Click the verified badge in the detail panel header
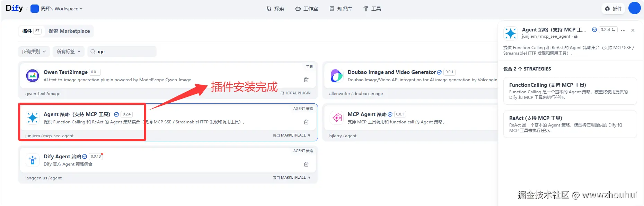The width and height of the screenshot is (644, 206). tap(594, 30)
